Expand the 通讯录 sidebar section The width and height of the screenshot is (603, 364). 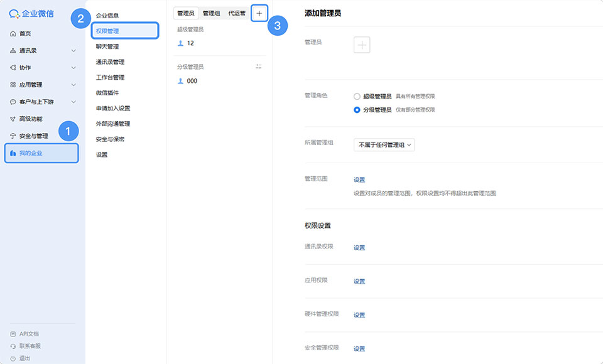[x=73, y=51]
